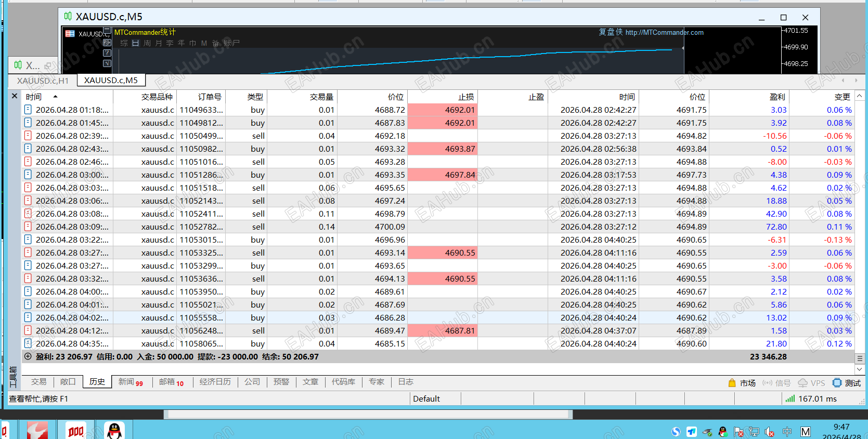Click the chart tabs right scroll arrow
The width and height of the screenshot is (868, 439).
pos(856,81)
